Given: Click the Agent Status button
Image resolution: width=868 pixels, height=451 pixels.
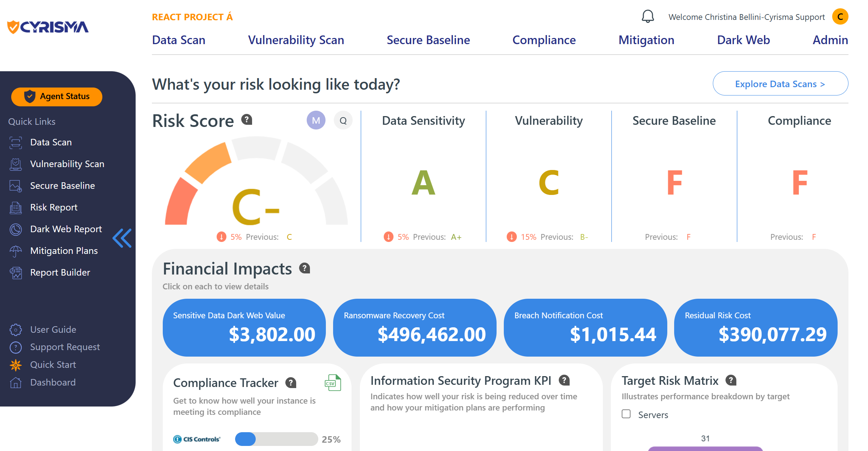Looking at the screenshot, I should pos(57,97).
